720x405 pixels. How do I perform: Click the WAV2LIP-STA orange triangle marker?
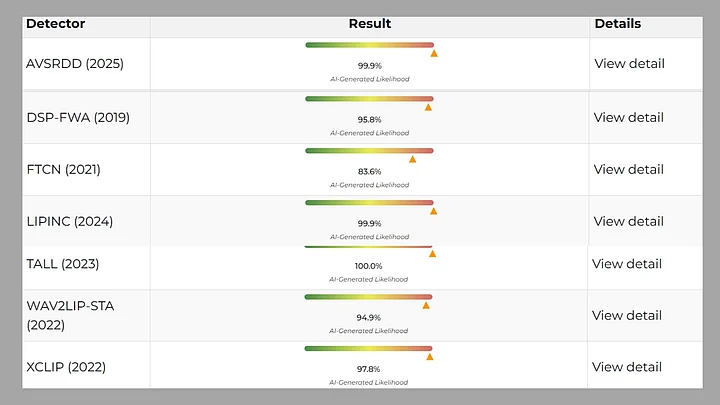pos(426,305)
